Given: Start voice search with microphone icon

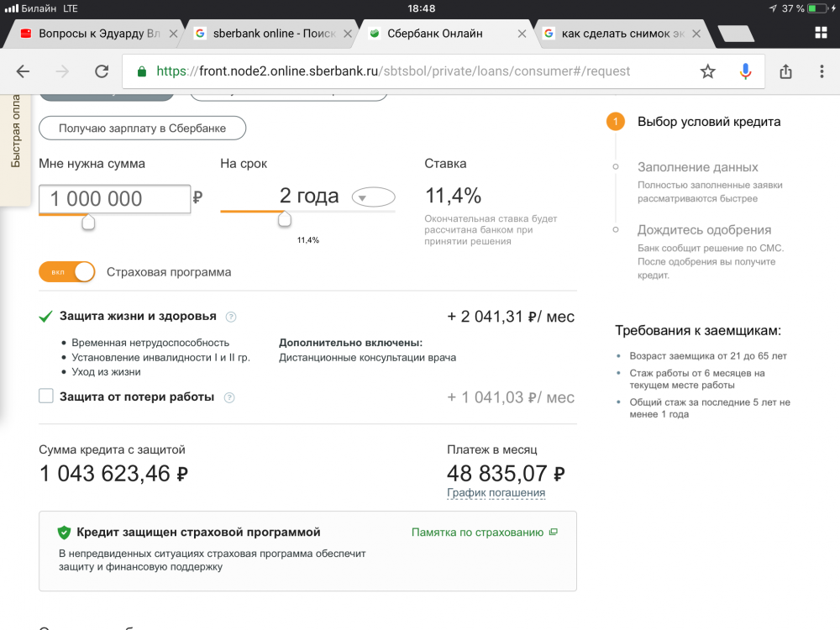Looking at the screenshot, I should [745, 71].
